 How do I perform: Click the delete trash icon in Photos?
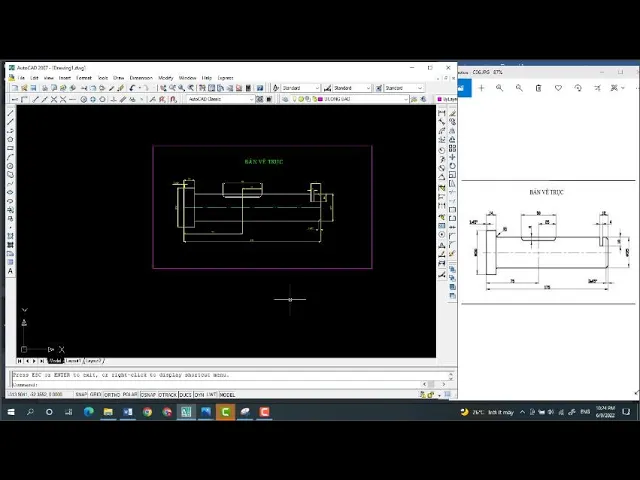coord(539,88)
